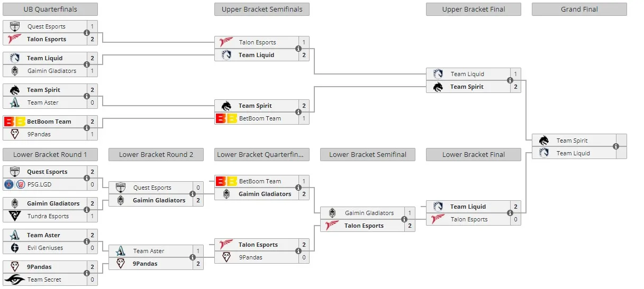Viewport: 644px width, 289px height.
Task: Open Talon Esports link in Lower Bracket Final
Action: click(x=469, y=219)
